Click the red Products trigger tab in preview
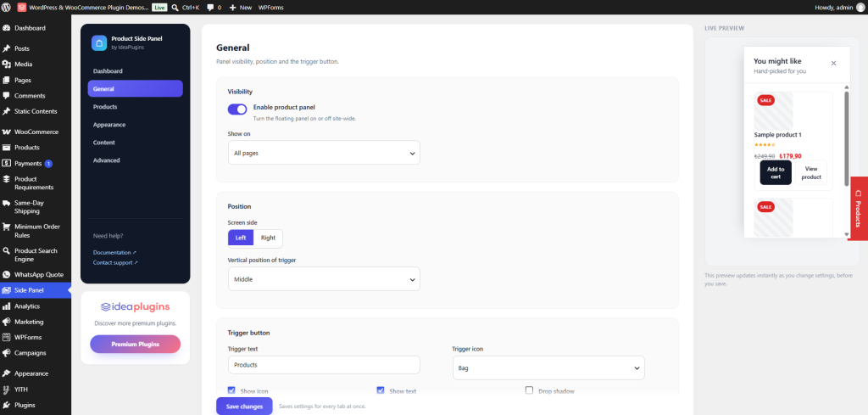 pyautogui.click(x=859, y=208)
